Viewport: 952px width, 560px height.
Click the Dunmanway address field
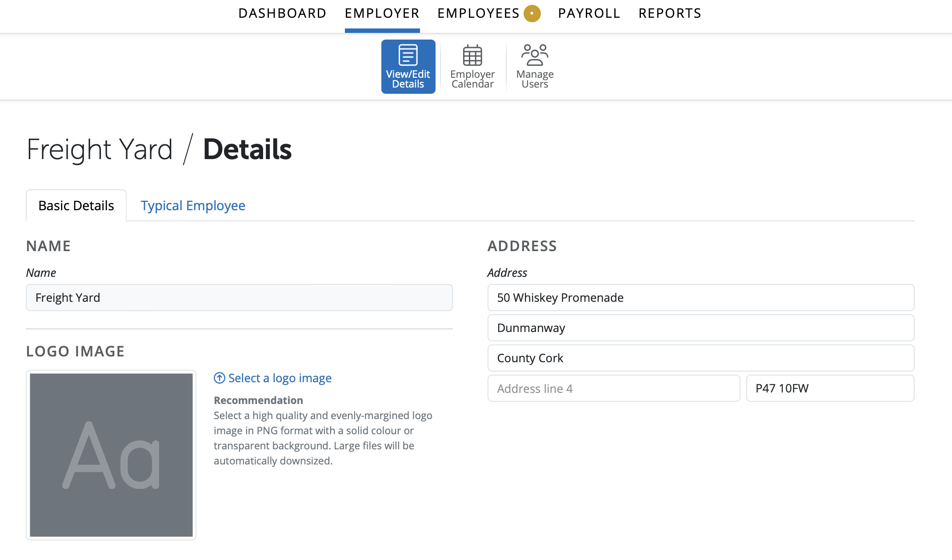[x=700, y=328]
